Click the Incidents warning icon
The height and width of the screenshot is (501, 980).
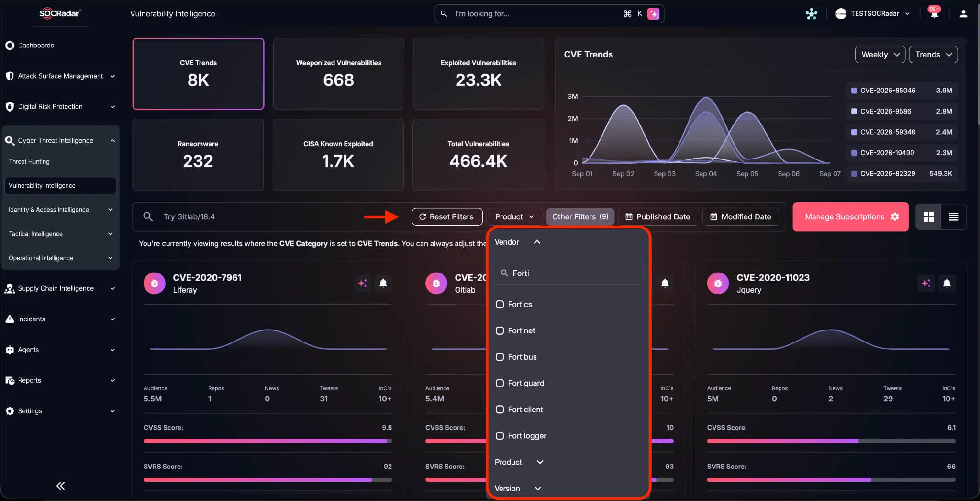point(10,319)
